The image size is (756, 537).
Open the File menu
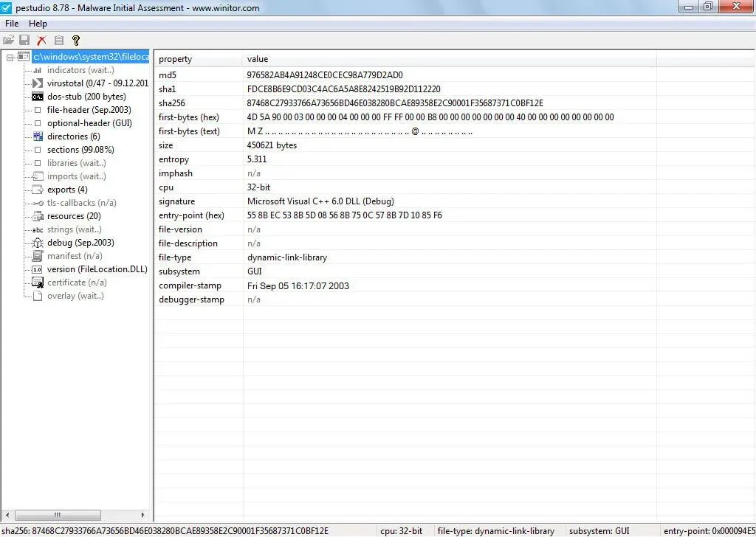tap(12, 24)
